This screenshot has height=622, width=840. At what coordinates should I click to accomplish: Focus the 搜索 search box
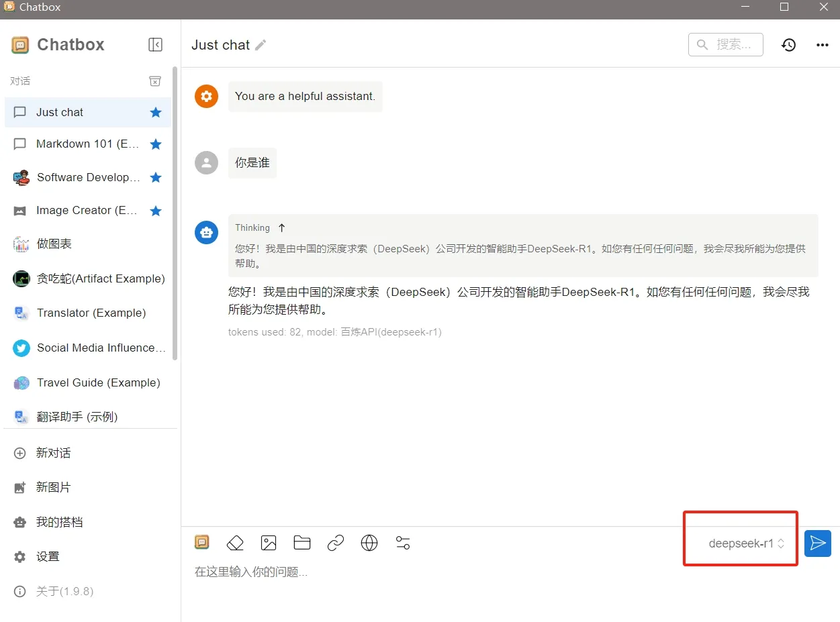(725, 44)
